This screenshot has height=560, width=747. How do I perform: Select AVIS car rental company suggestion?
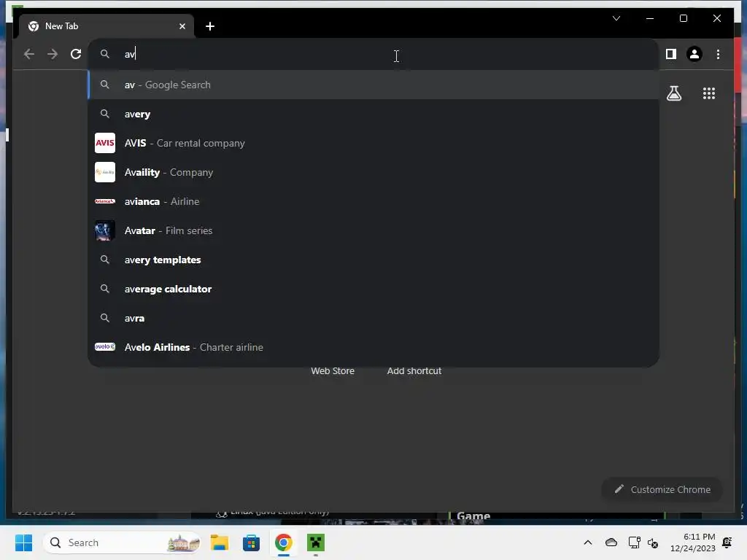[x=373, y=143]
